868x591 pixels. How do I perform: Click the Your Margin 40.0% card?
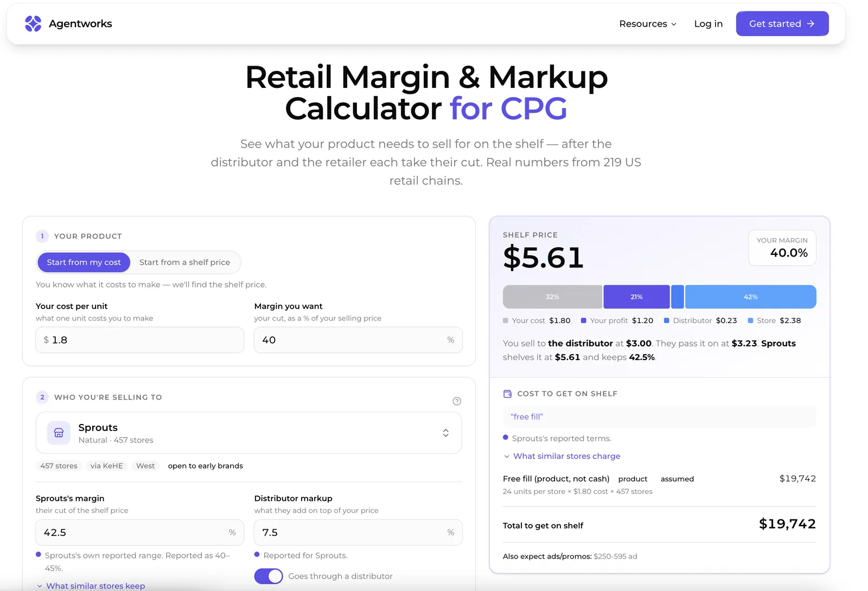pyautogui.click(x=782, y=248)
